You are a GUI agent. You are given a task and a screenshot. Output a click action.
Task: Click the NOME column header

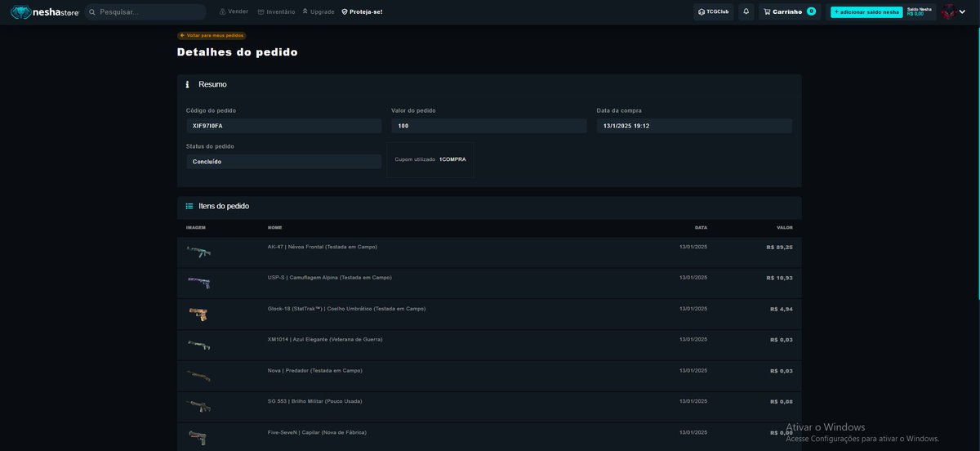point(274,227)
